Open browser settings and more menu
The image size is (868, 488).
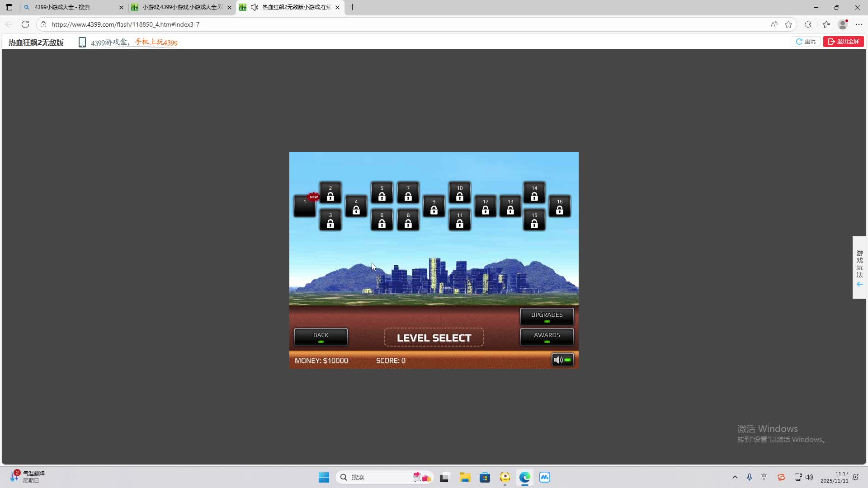coord(859,24)
